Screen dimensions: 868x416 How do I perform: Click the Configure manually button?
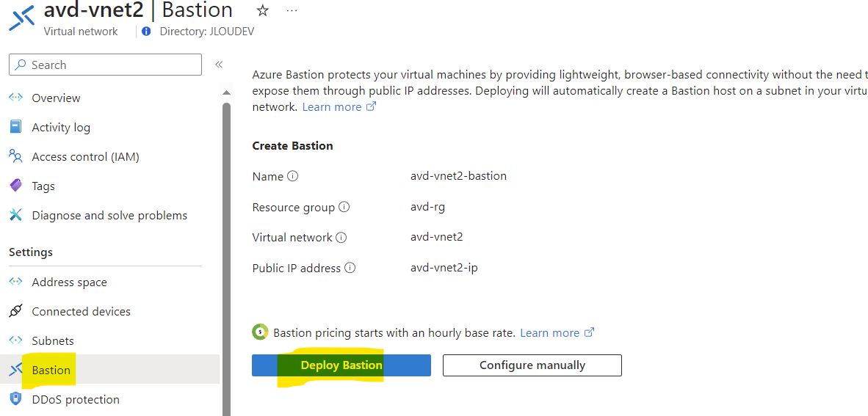coord(532,365)
